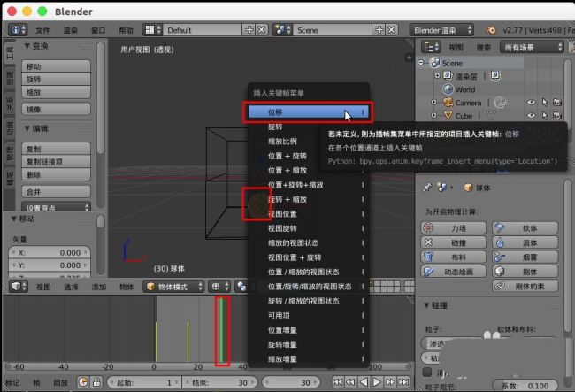Add a new scene with plus button
Image resolution: width=575 pixels, height=392 pixels.
379,30
